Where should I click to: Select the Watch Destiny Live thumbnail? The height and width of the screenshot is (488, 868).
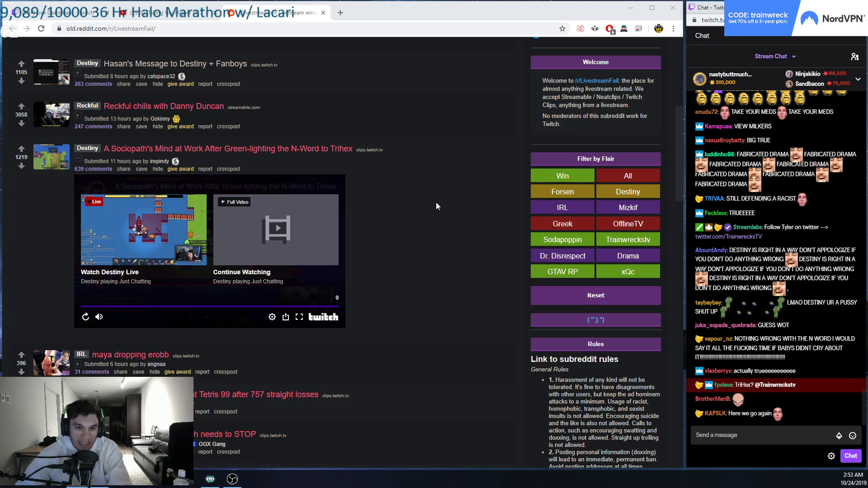tap(144, 230)
